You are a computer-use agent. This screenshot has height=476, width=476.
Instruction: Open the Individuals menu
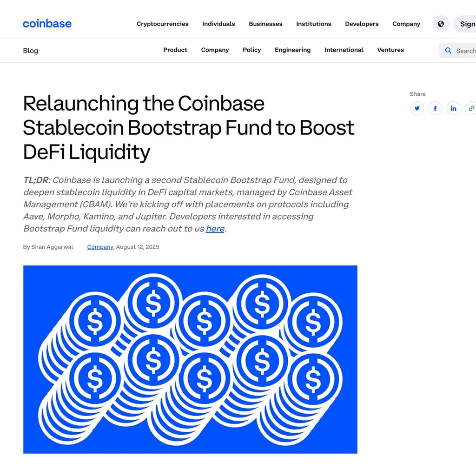(x=218, y=24)
